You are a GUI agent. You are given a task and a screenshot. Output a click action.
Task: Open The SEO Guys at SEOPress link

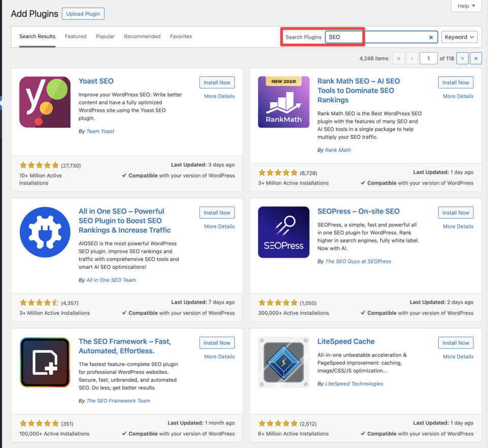point(358,261)
